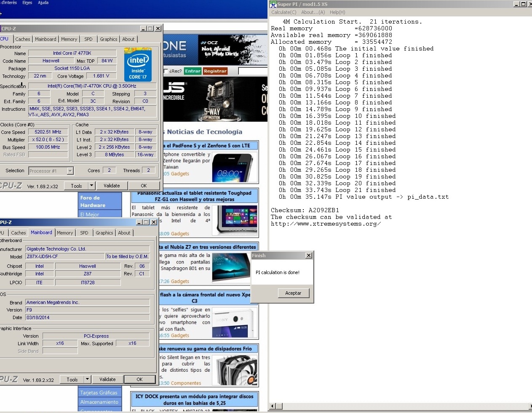This screenshot has height=413, width=532.
Task: Click the PadFone smartphone news thumbnail
Action: 235,168
